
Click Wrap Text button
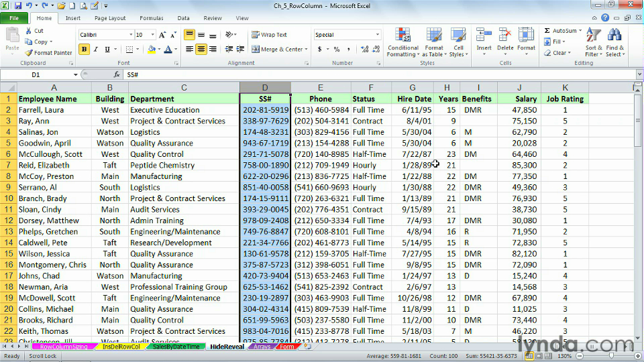click(269, 35)
